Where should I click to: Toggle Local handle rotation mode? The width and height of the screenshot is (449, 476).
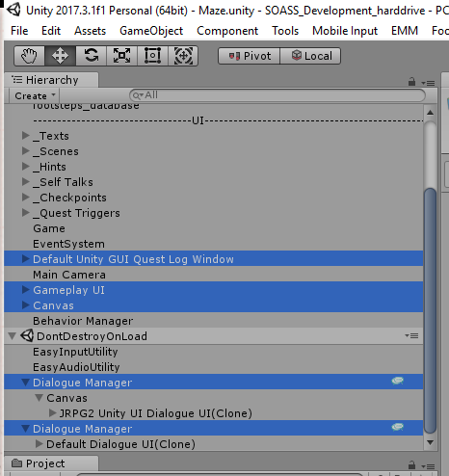tap(310, 56)
